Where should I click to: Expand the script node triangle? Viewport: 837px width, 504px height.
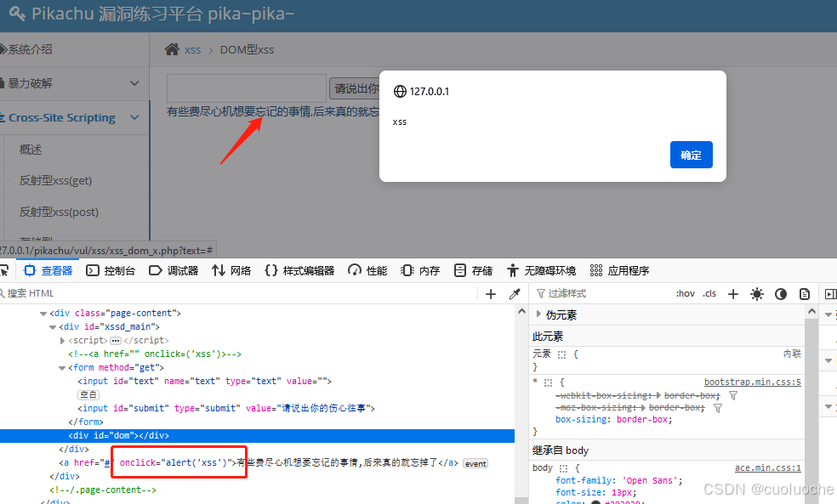[62, 340]
